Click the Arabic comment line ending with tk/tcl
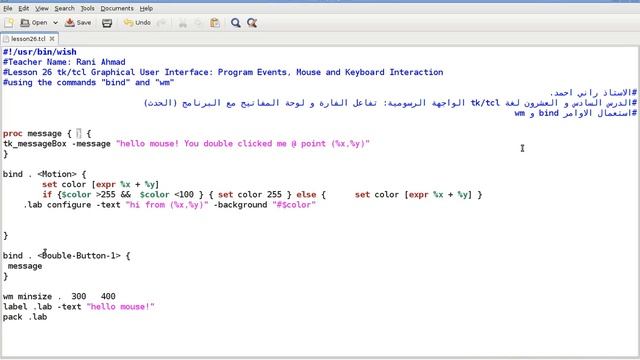 (x=390, y=103)
